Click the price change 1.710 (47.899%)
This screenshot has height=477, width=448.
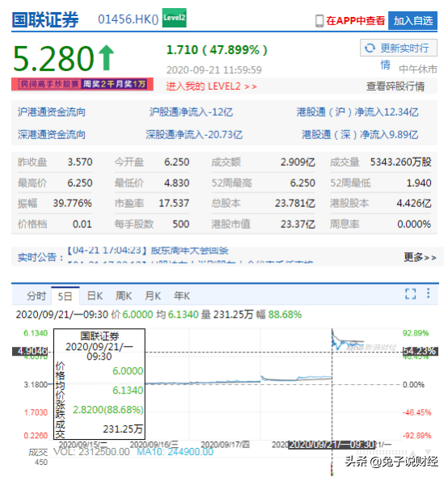click(x=217, y=50)
